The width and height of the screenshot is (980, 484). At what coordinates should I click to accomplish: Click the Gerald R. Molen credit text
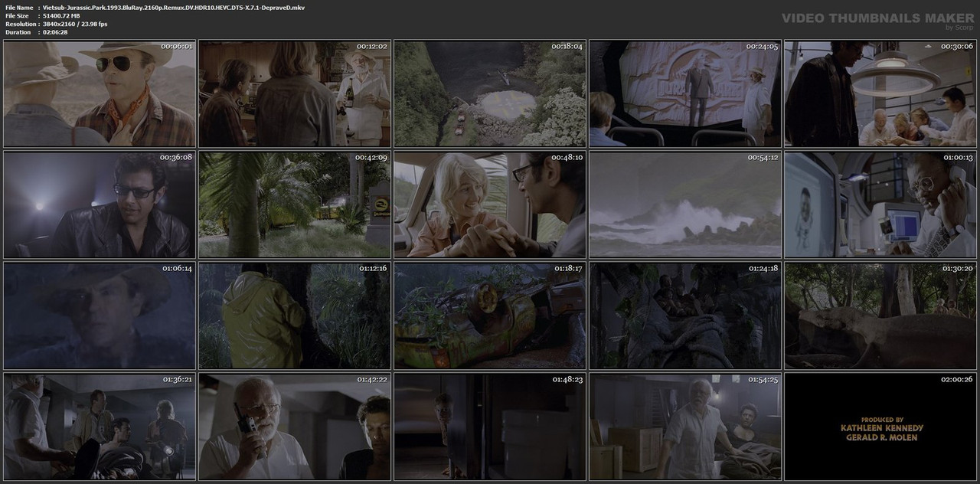[882, 437]
